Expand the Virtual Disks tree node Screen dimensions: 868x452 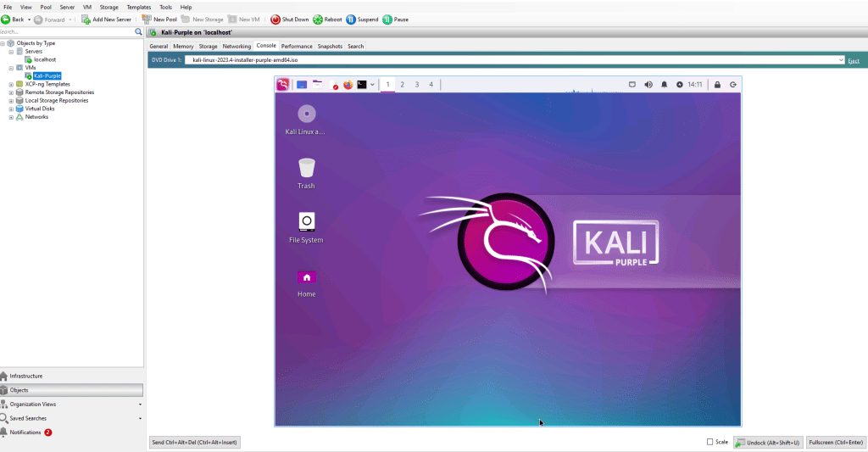[11, 109]
